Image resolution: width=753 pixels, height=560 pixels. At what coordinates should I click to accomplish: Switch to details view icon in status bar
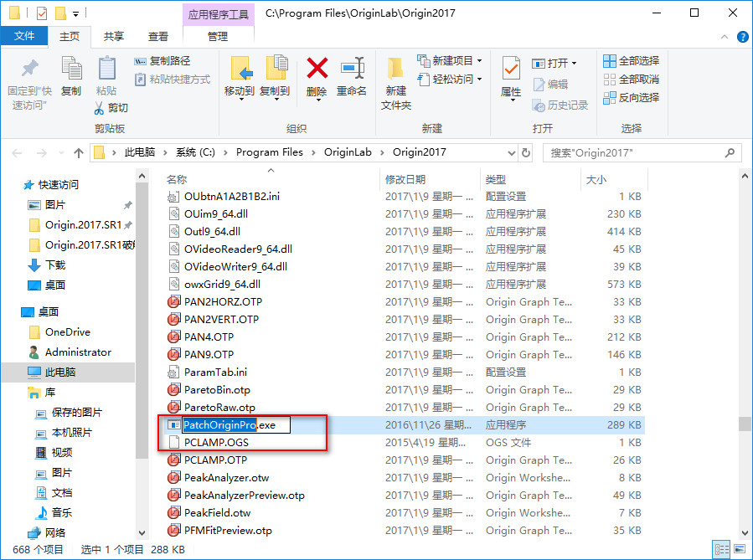[722, 549]
